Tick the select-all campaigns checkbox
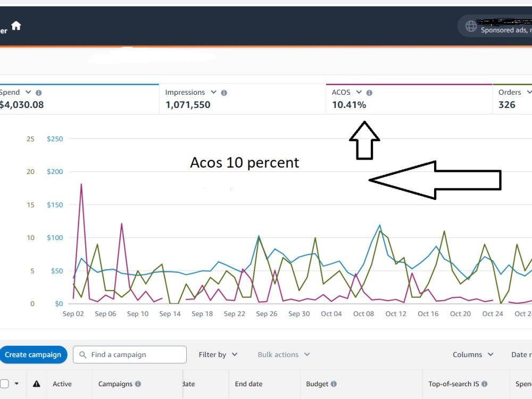Screen dimensions: 532x399 pos(4,384)
